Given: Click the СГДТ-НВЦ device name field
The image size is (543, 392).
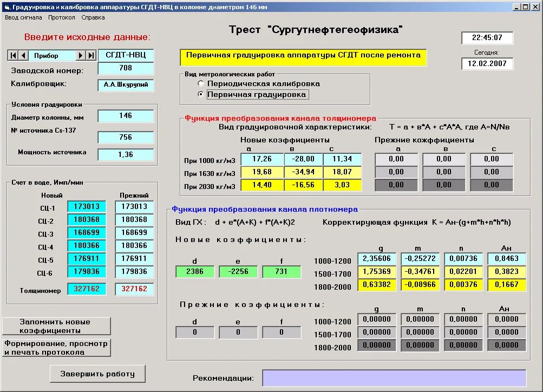Looking at the screenshot, I should [x=126, y=55].
